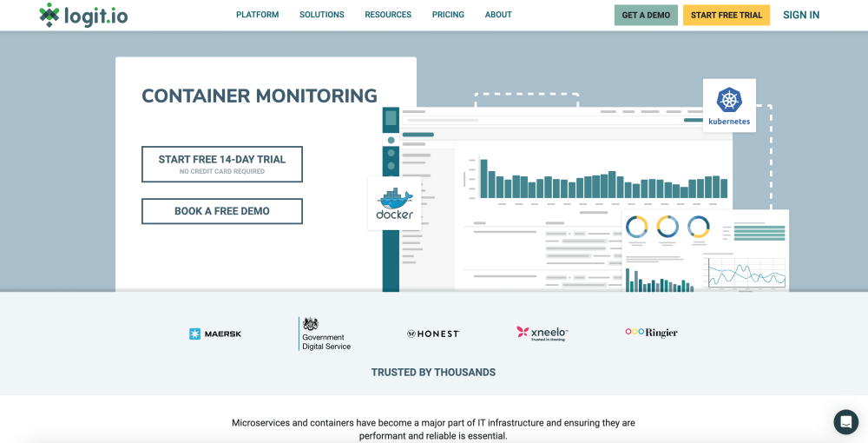868x443 pixels.
Task: Open the chat support widget
Action: click(x=845, y=421)
